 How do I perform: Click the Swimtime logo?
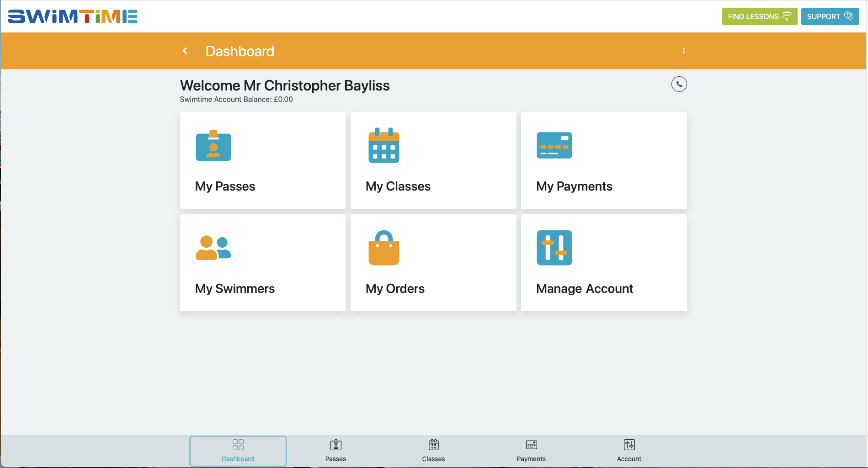[73, 16]
